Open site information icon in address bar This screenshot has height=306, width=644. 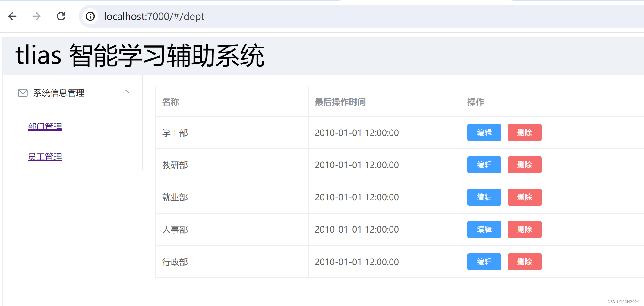pyautogui.click(x=90, y=16)
